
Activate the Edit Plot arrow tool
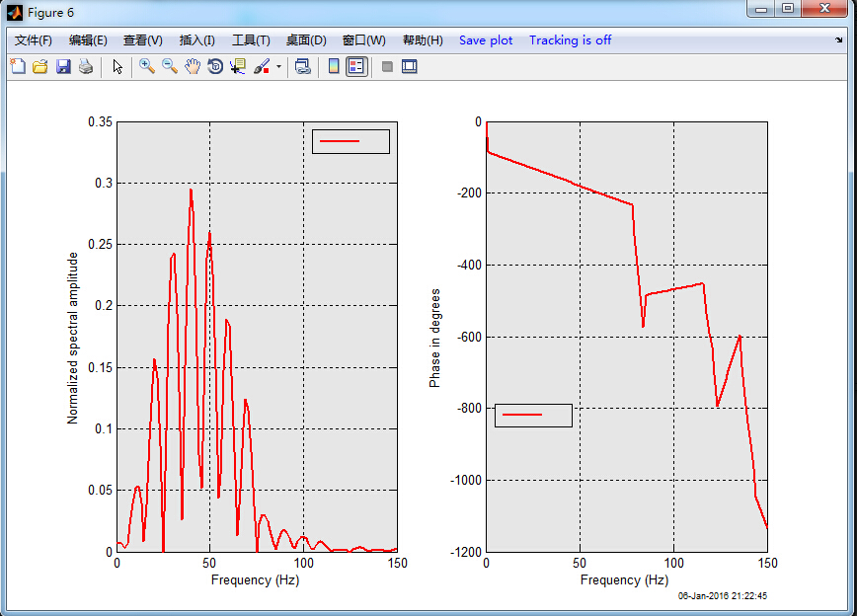(117, 67)
